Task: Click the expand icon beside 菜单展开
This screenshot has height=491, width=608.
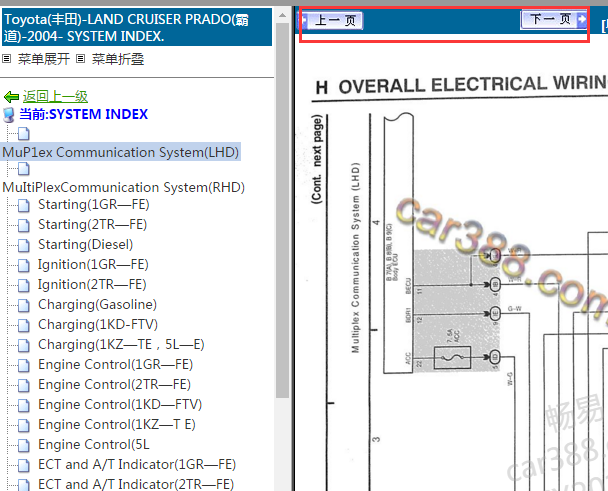Action: pyautogui.click(x=7, y=59)
